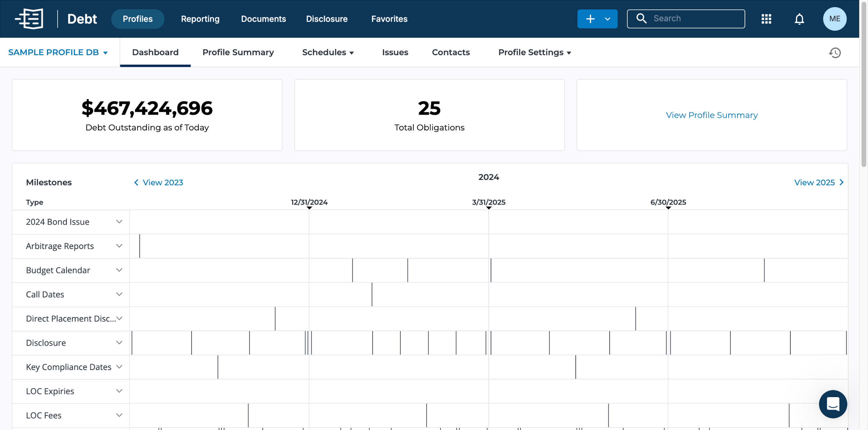Screen dimensions: 868x430
Task: Click the Call Dates timeline marker
Action: [372, 294]
